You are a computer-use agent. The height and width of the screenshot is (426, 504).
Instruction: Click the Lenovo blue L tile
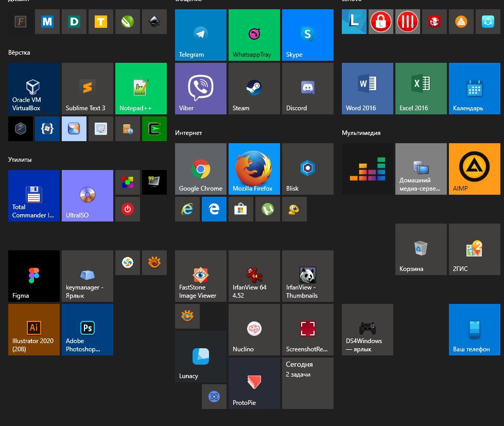354,22
